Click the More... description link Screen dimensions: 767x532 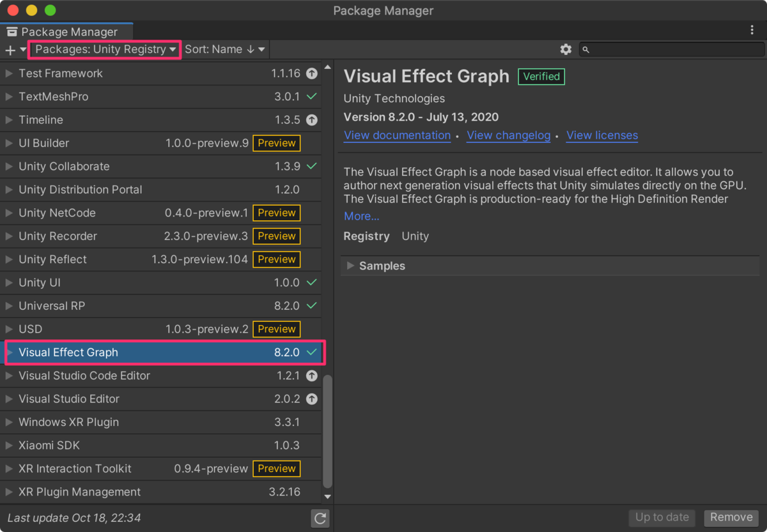pyautogui.click(x=361, y=216)
